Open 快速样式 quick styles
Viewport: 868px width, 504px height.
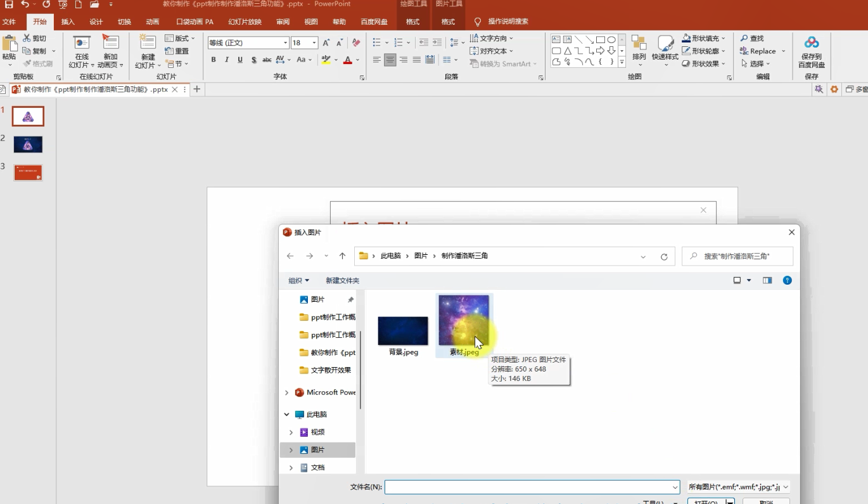click(665, 51)
